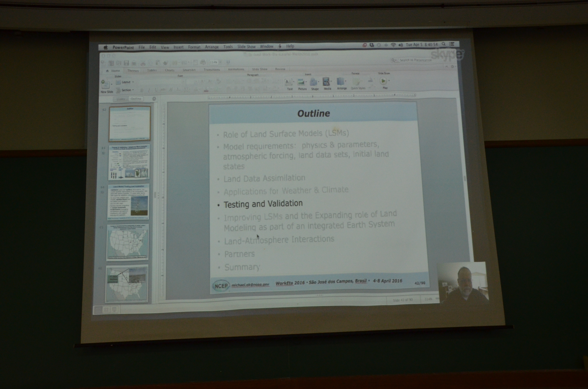Click the Save icon in the toolbar
The image size is (588, 389).
126,63
